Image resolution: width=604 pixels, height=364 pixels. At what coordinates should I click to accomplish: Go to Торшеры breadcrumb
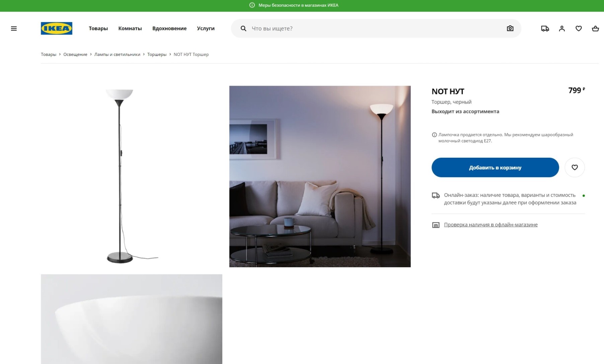point(157,55)
